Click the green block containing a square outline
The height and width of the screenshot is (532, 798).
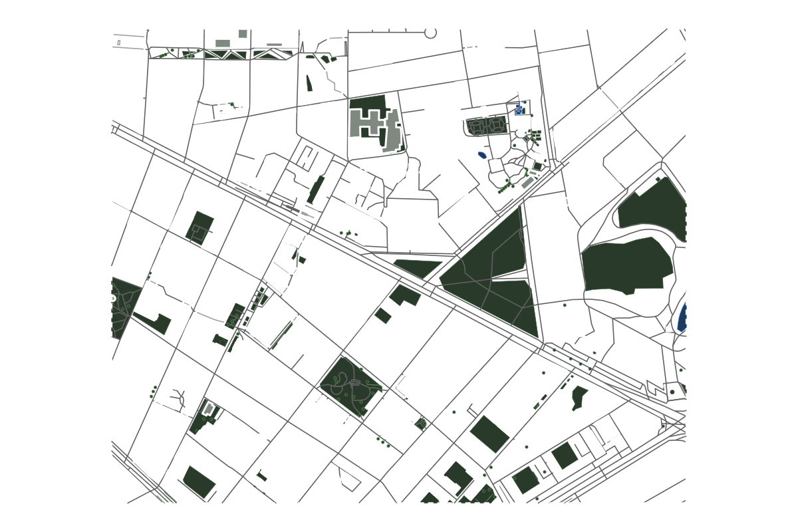pyautogui.click(x=199, y=228)
